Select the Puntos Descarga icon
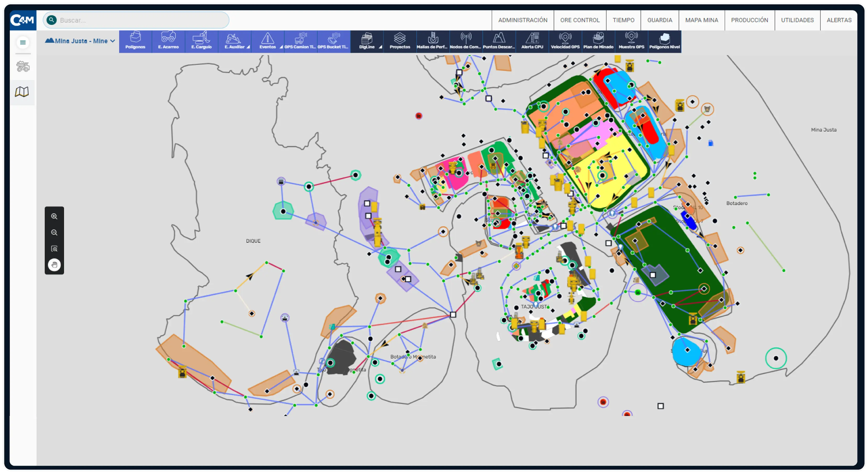This screenshot has width=868, height=474. tap(499, 38)
